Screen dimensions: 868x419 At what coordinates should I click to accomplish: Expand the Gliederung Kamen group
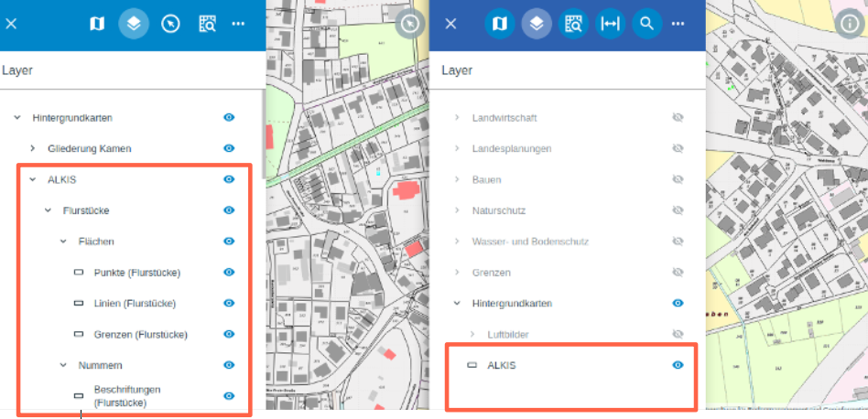point(33,148)
